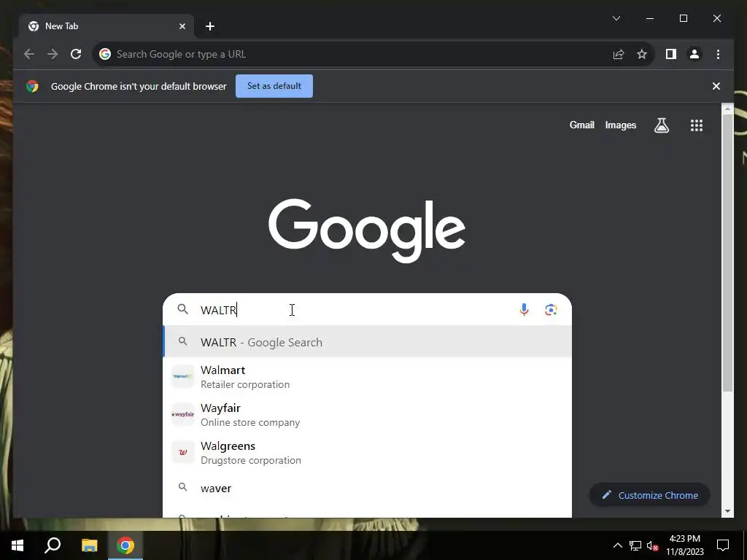The width and height of the screenshot is (747, 560).
Task: Open Search Labs flask icon
Action: [x=661, y=125]
